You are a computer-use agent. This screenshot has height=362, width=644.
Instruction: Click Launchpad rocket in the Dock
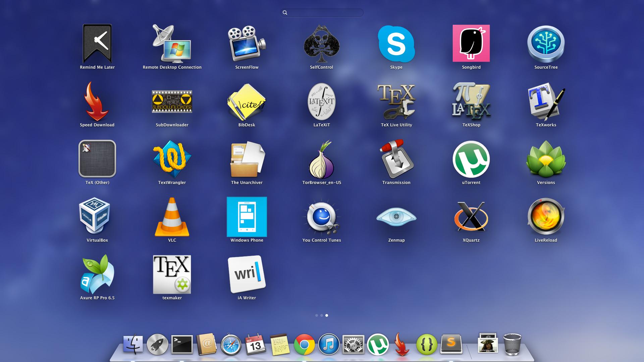[x=157, y=344]
